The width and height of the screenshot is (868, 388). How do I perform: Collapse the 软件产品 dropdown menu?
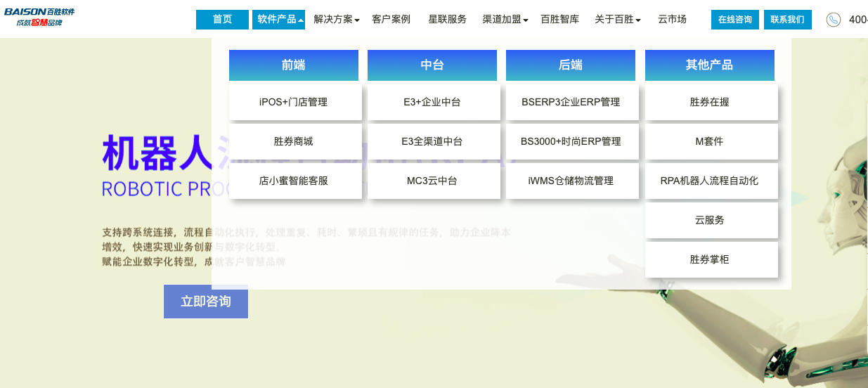click(278, 20)
